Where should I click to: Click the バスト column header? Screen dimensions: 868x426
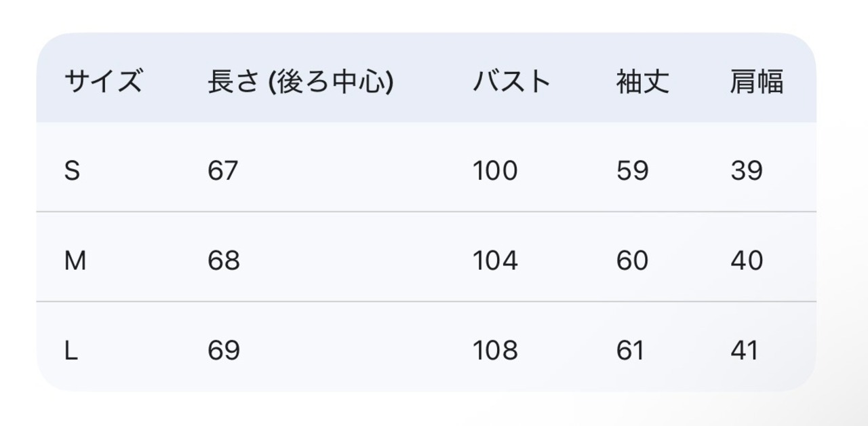click(x=511, y=82)
